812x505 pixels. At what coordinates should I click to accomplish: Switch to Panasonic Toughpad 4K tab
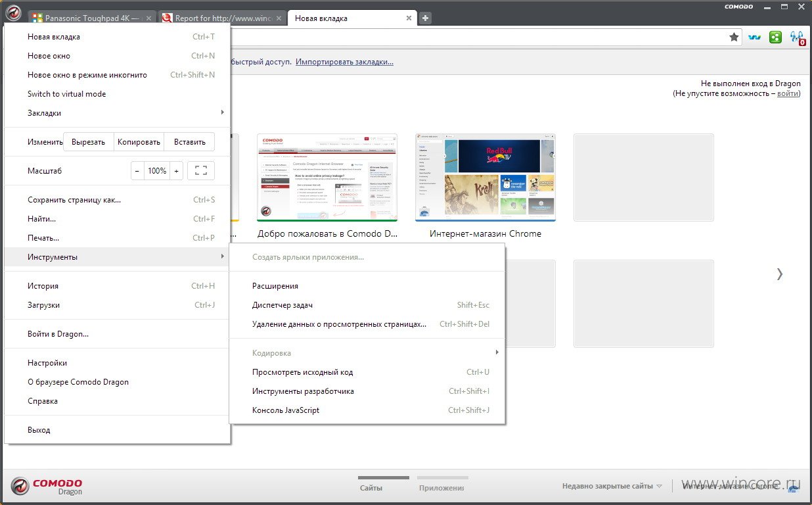click(x=91, y=18)
